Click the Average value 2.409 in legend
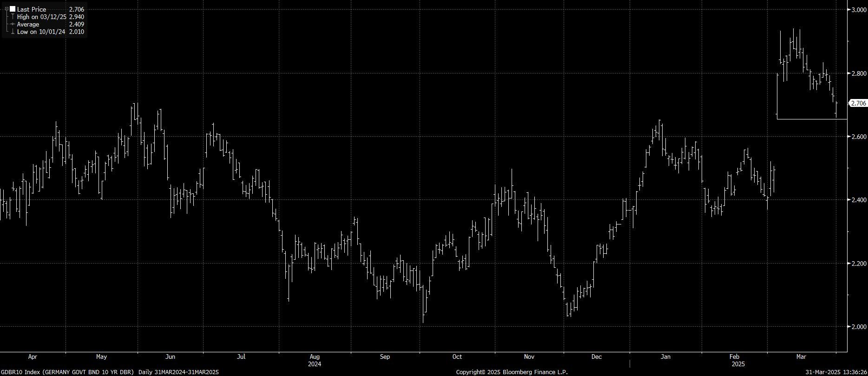868x376 pixels. pyautogui.click(x=77, y=24)
